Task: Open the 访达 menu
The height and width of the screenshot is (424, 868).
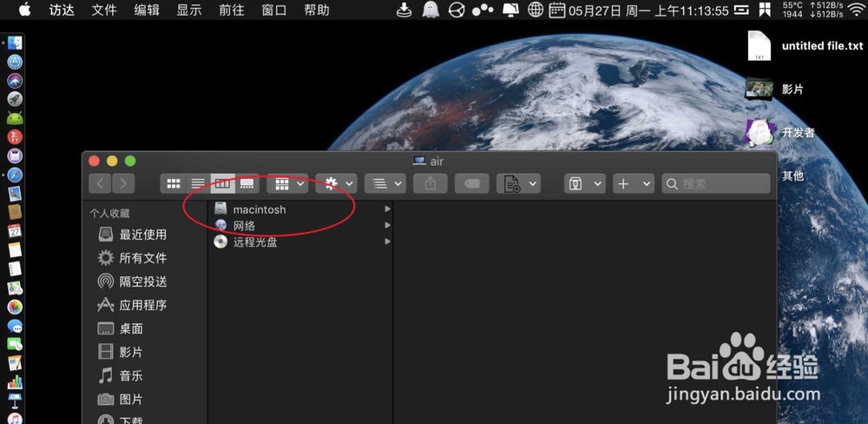Action: tap(62, 10)
